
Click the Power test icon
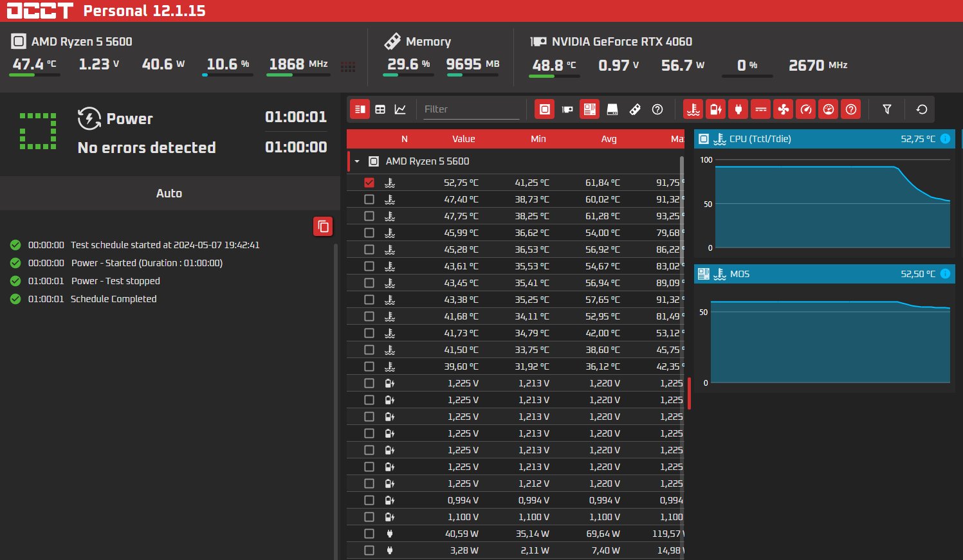[89, 118]
